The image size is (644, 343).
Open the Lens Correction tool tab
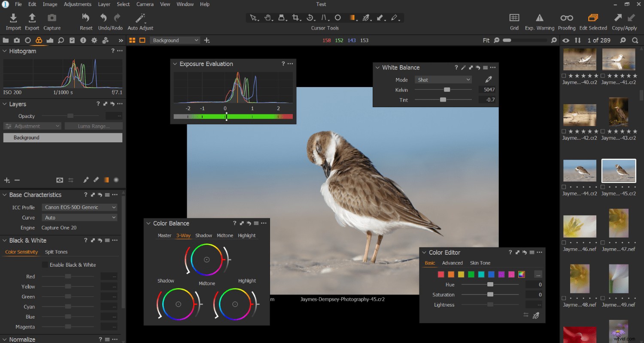pyautogui.click(x=28, y=40)
